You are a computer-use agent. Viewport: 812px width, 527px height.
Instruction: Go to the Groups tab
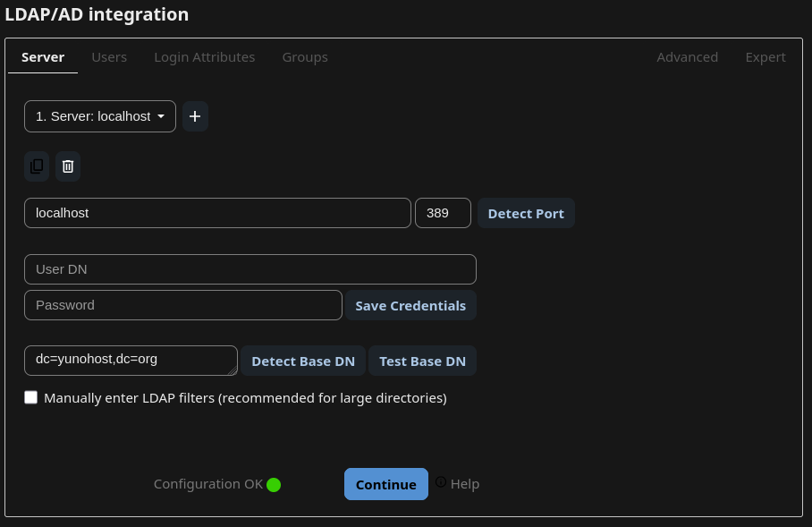305,57
